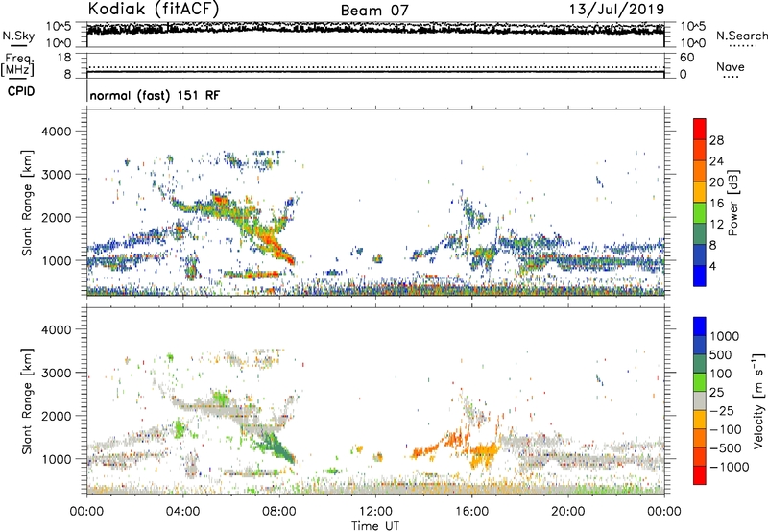Pick the orange 20–24 dB Power colorbar segment
The width and height of the screenshot is (768, 532).
click(700, 171)
